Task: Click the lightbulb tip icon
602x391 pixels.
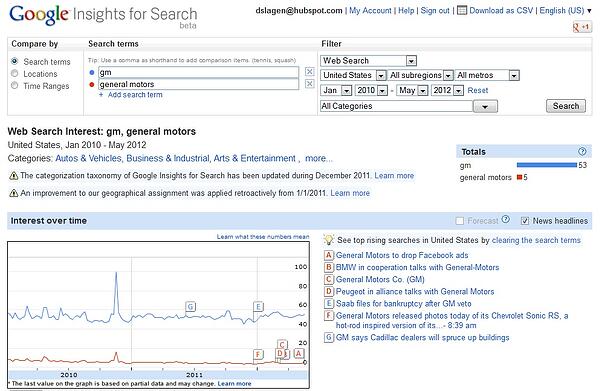Action: [329, 240]
